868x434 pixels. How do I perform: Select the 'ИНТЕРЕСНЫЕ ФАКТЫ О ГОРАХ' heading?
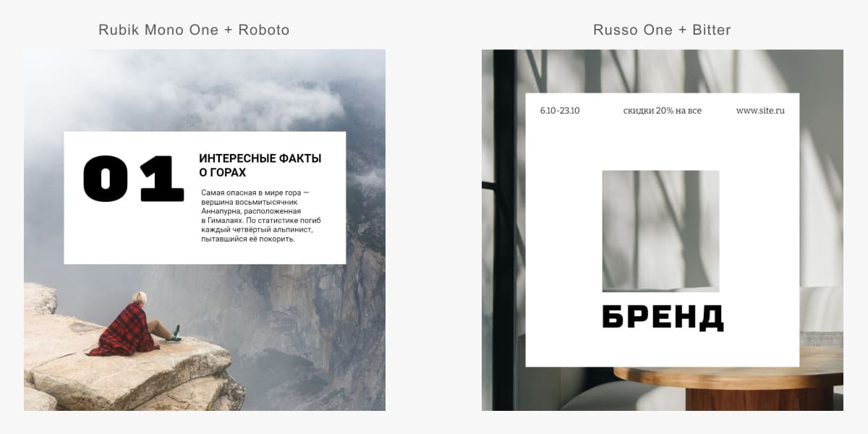point(260,165)
